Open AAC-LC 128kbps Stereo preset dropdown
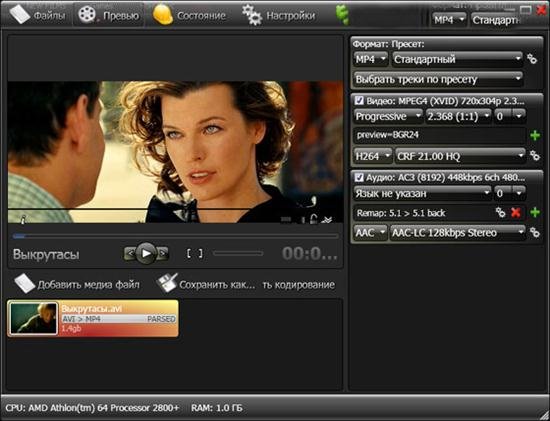Viewport: 550px width, 421px height. pyautogui.click(x=458, y=233)
